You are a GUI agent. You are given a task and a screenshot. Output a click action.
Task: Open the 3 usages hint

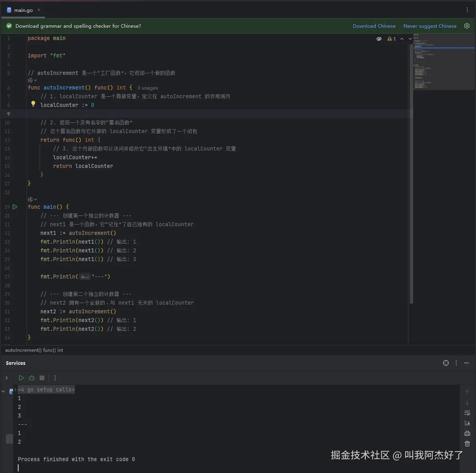(148, 88)
